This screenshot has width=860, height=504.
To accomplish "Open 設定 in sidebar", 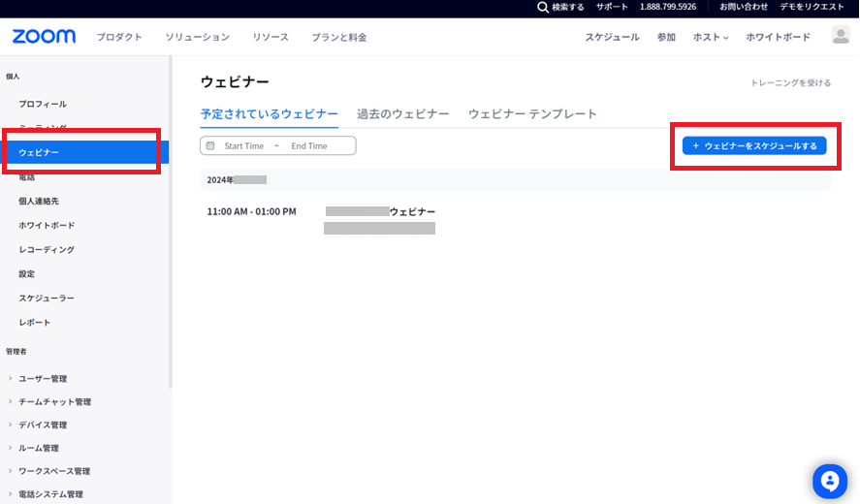I will pyautogui.click(x=26, y=273).
